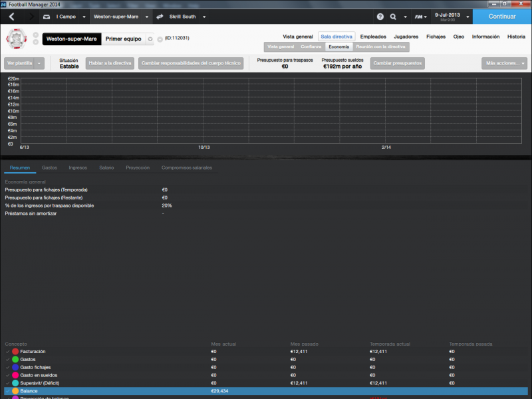This screenshot has width=532, height=399.
Task: Expand the Weston-super-Mare dropdown in the top bar
Action: pos(147,17)
